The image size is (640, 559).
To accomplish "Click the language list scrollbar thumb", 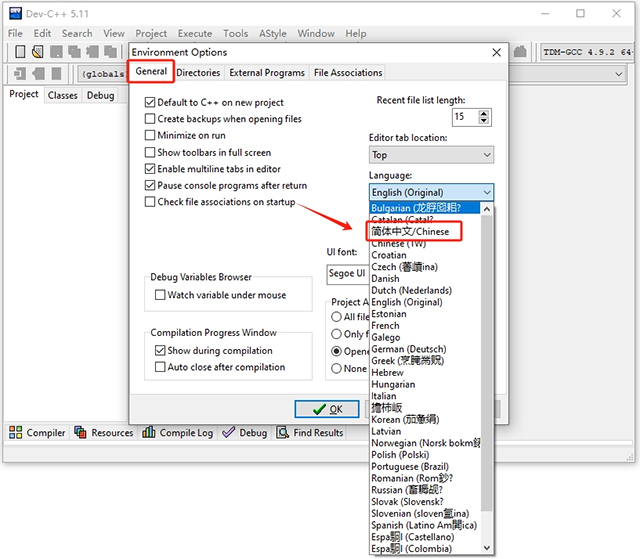I will (x=487, y=363).
